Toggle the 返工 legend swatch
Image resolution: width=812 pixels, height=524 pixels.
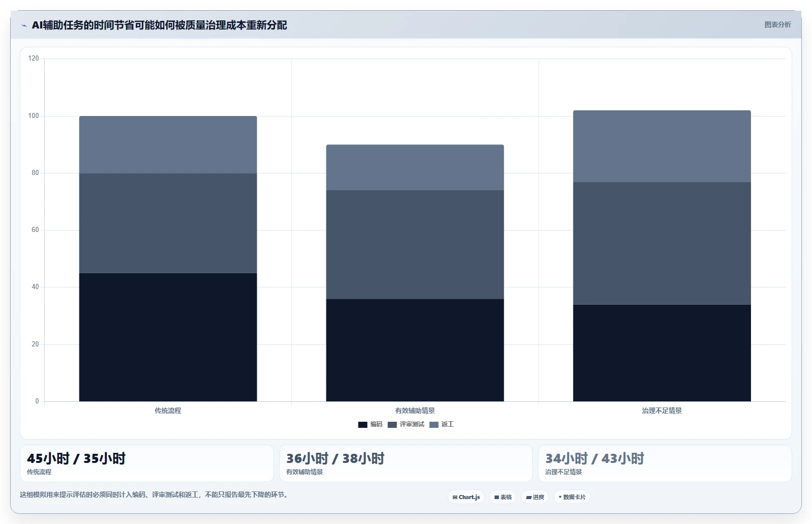[x=434, y=425]
